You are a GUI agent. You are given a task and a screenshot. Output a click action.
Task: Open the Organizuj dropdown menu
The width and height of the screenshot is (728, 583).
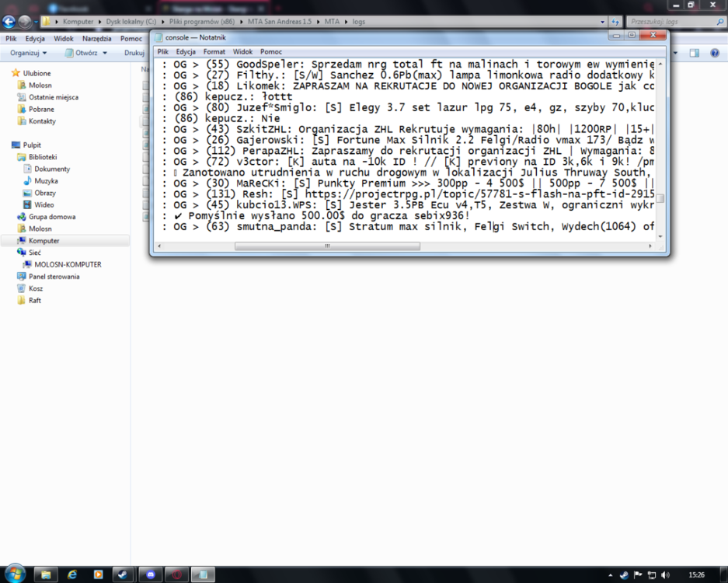point(28,53)
